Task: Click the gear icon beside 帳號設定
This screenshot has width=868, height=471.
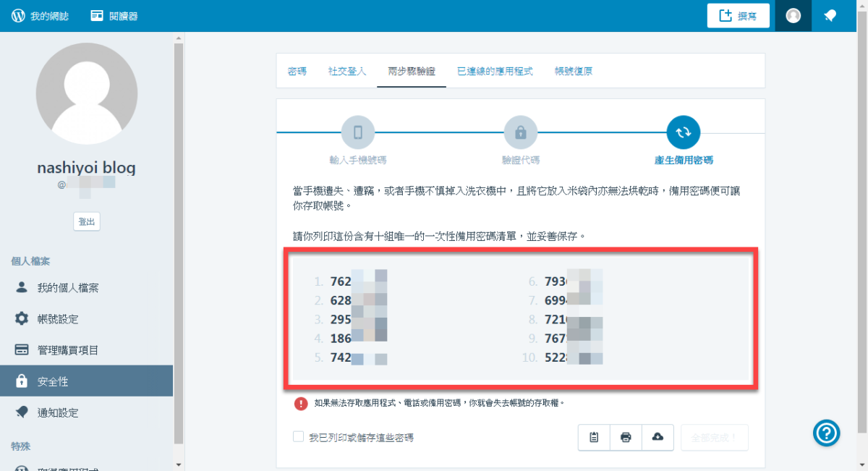Action: coord(22,319)
